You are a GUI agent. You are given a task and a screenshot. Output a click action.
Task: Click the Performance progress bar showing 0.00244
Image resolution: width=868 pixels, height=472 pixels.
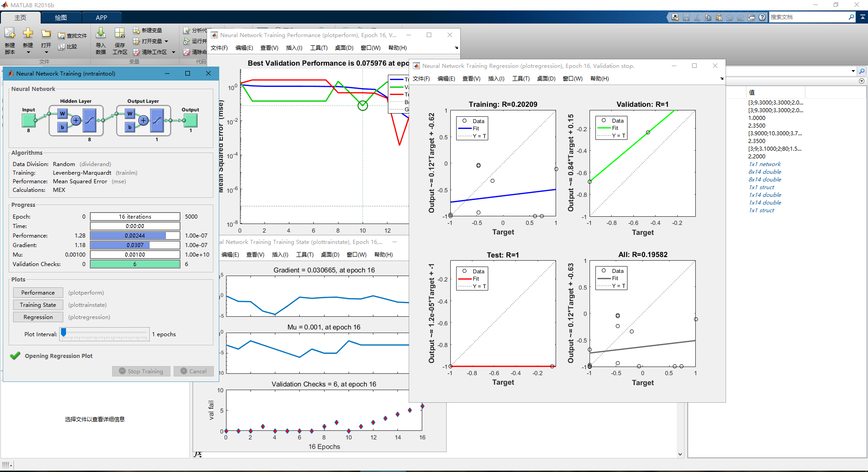coord(135,236)
